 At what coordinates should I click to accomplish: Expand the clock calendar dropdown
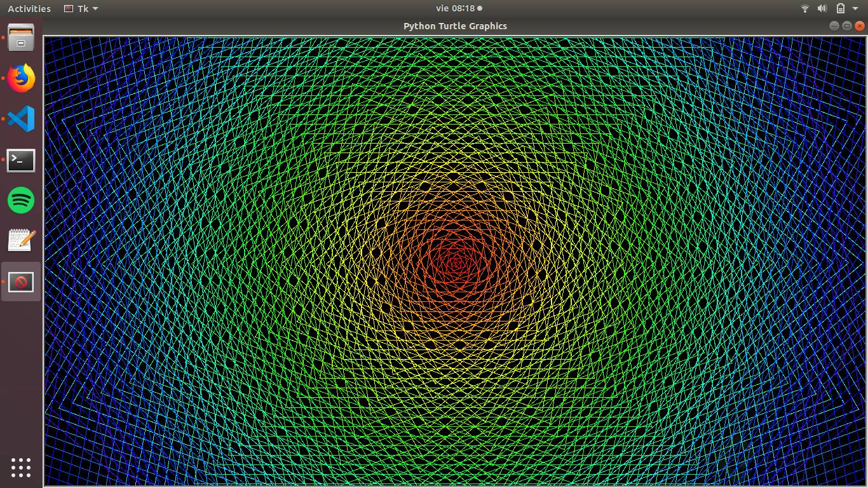tap(455, 8)
